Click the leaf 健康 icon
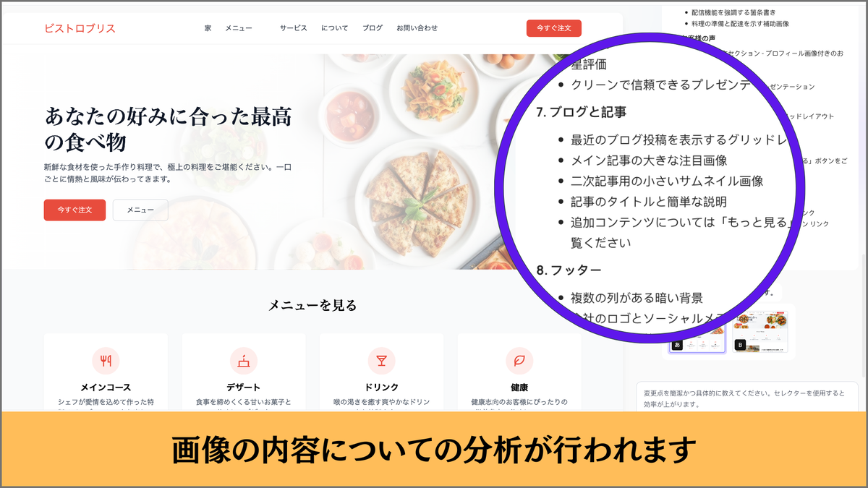868x488 pixels. click(x=519, y=360)
